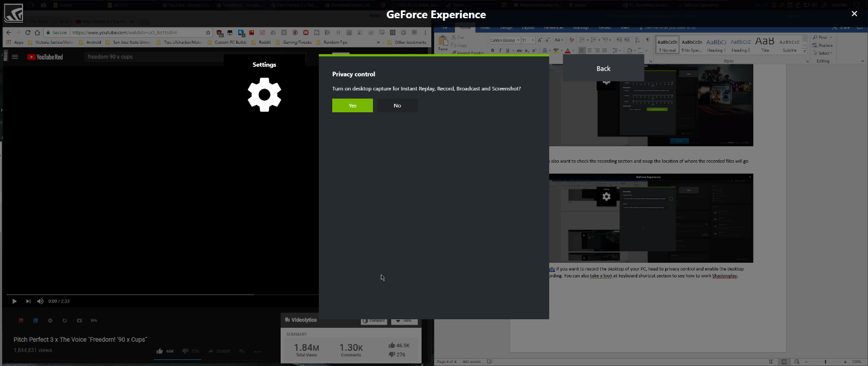Align text left in Word
Image resolution: width=868 pixels, height=366 pixels.
click(x=582, y=50)
